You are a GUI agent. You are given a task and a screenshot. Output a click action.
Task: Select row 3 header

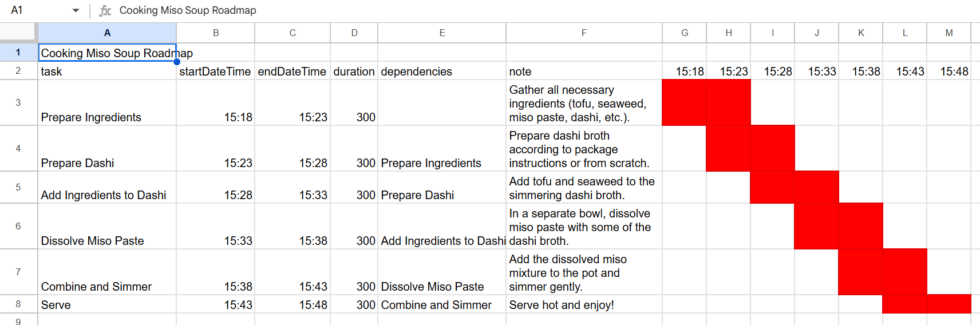tap(18, 102)
